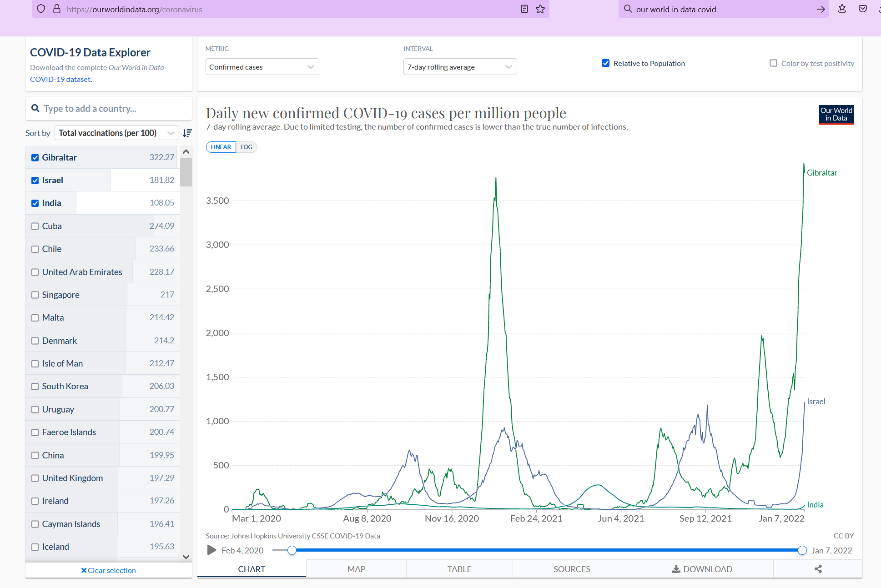Switch to the MAP tab
This screenshot has height=588, width=881.
(356, 569)
